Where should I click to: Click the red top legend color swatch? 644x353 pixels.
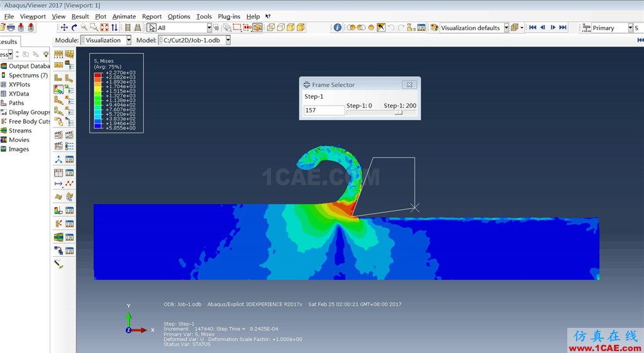tap(97, 75)
